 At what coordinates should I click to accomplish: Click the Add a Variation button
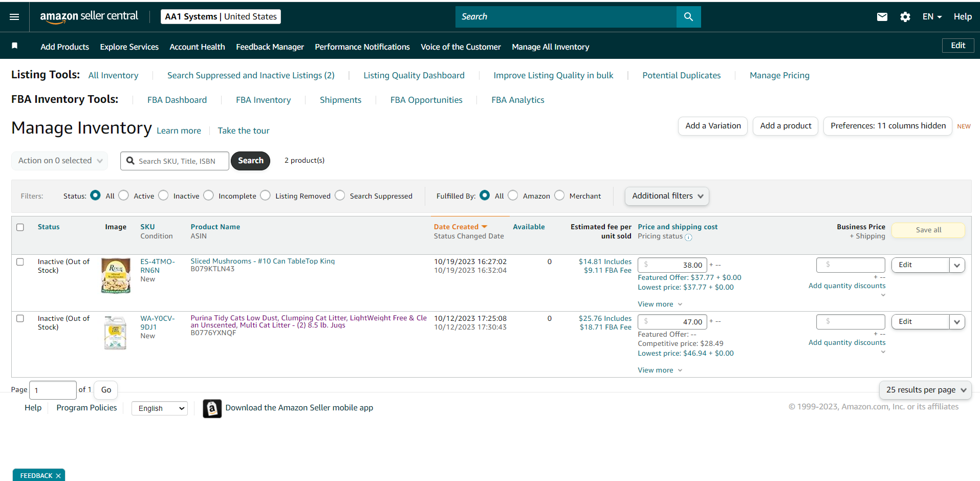(x=713, y=126)
